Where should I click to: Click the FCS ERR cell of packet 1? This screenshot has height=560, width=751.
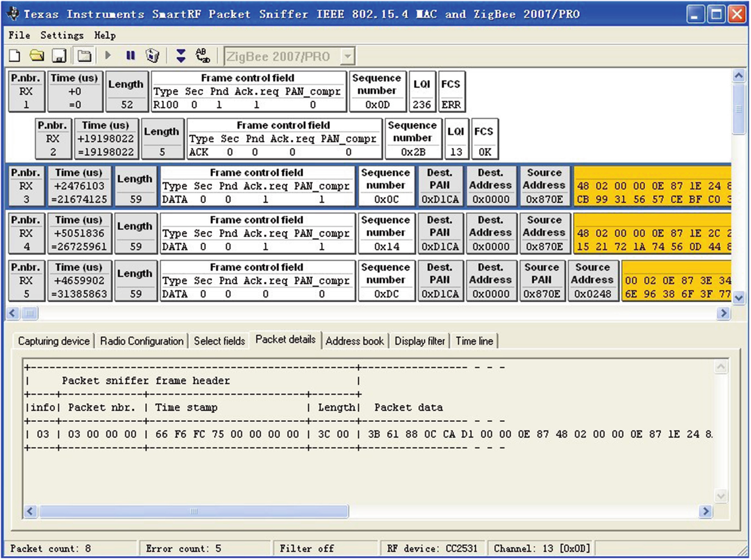451,91
